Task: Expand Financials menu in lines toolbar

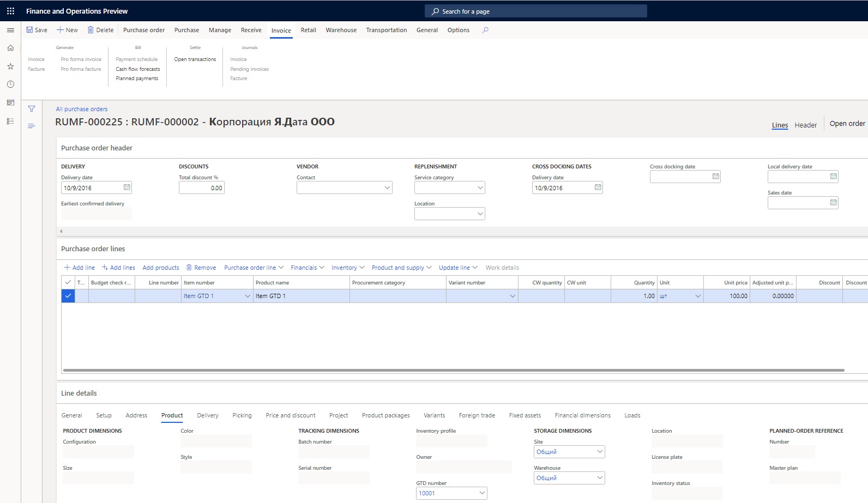Action: (308, 268)
